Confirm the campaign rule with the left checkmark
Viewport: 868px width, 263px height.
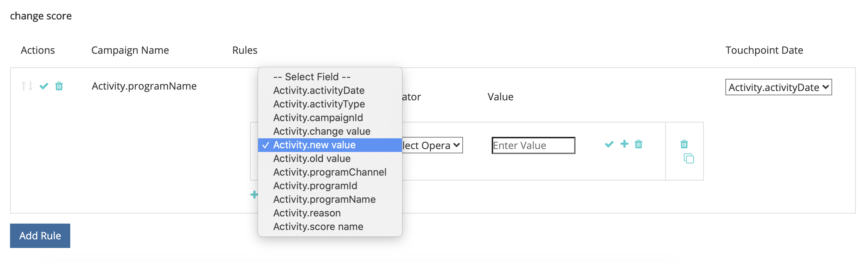point(44,86)
